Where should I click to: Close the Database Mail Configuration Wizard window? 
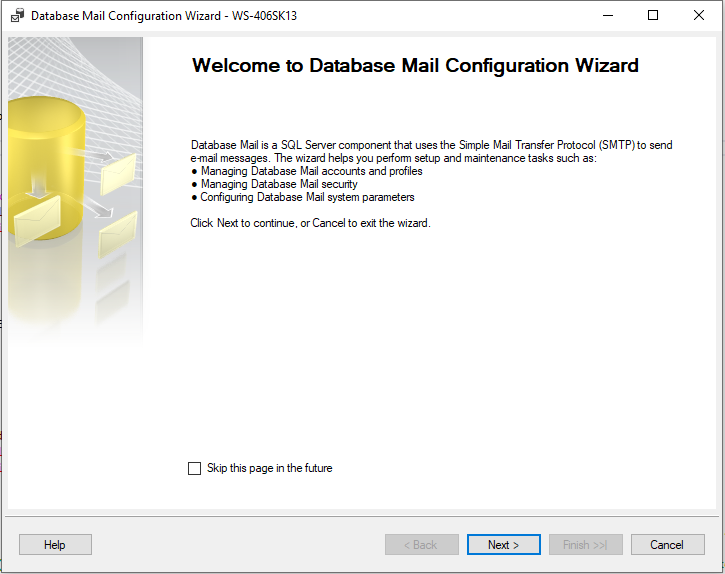pyautogui.click(x=699, y=15)
